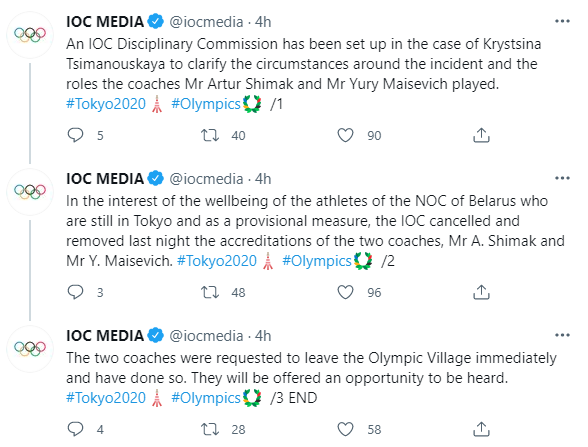The width and height of the screenshot is (588, 447).
Task: Open #Olympics hashtag in the second tweet
Action: (316, 261)
